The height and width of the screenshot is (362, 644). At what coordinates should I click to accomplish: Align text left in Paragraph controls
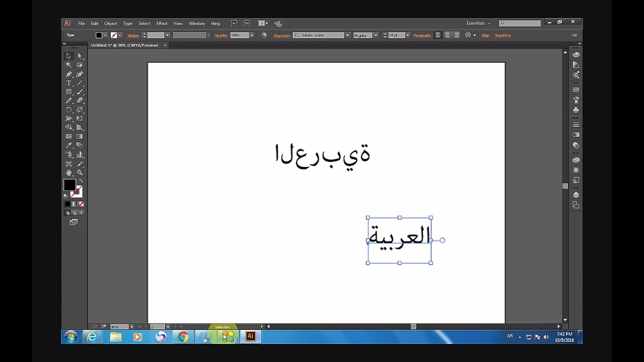point(438,35)
